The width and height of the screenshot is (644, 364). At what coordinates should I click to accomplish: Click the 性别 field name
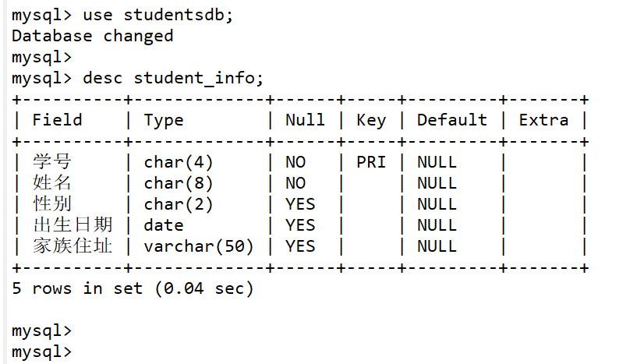pyautogui.click(x=52, y=204)
